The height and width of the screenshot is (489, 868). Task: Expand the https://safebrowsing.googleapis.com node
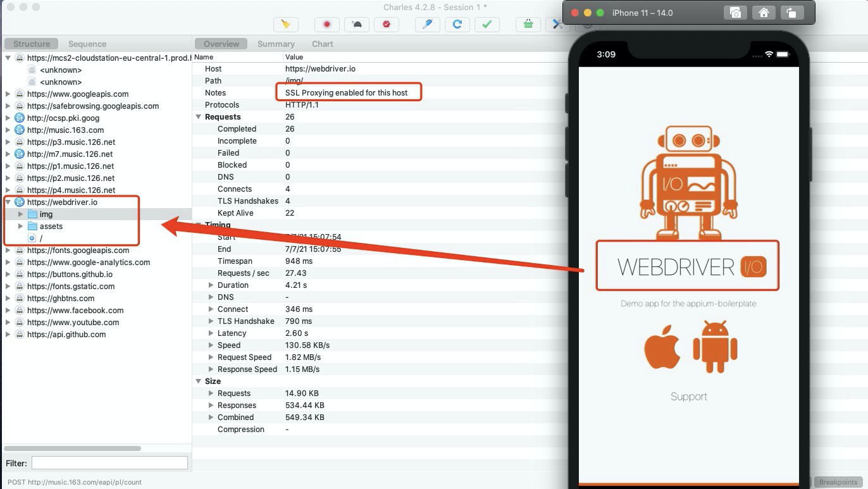(x=8, y=106)
